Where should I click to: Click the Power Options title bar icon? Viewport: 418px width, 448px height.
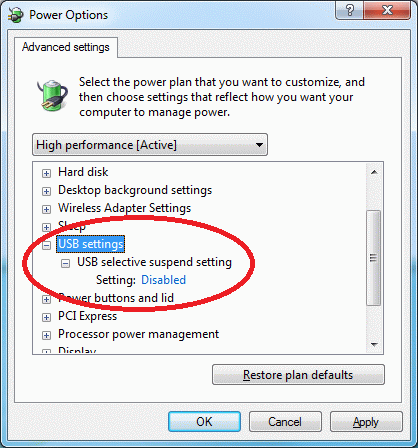click(x=16, y=15)
